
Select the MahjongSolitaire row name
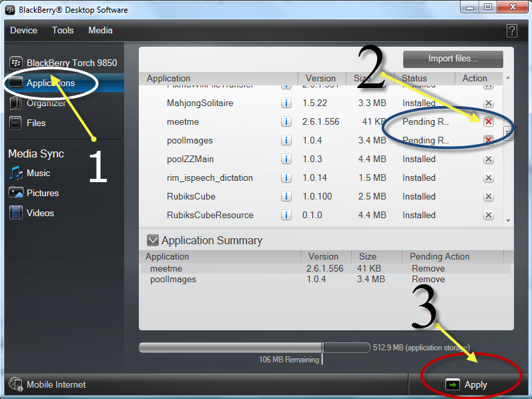[200, 103]
